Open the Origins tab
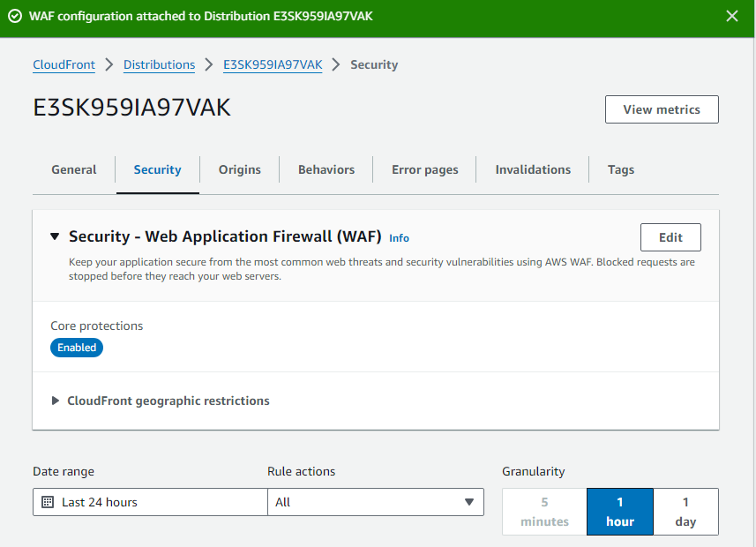756x547 pixels. tap(240, 169)
